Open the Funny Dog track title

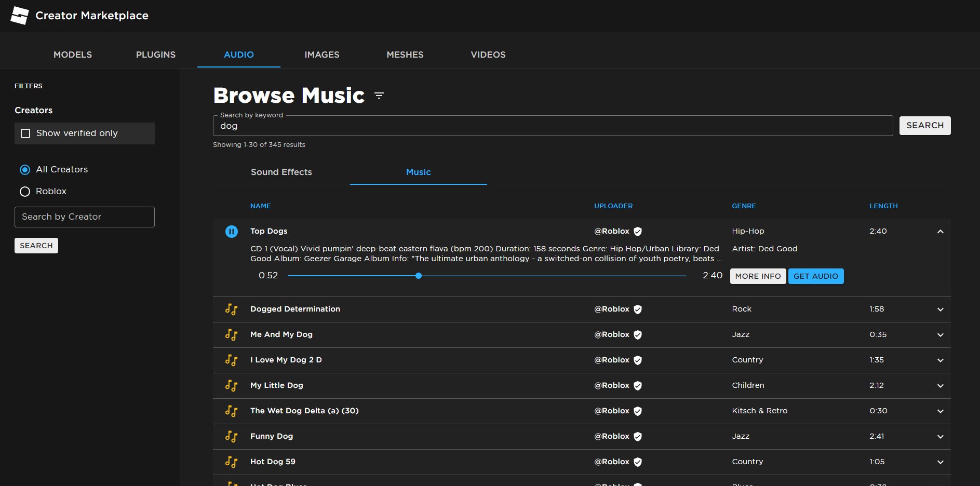coord(272,436)
